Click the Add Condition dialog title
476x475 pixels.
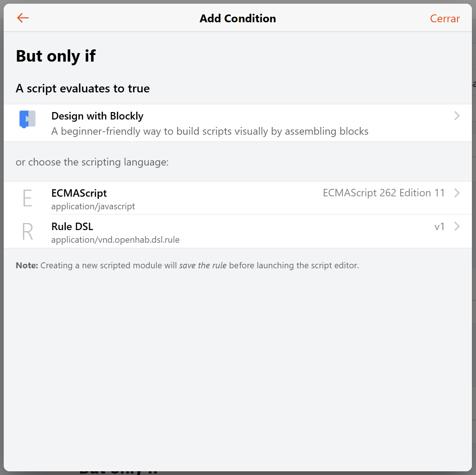click(x=238, y=19)
